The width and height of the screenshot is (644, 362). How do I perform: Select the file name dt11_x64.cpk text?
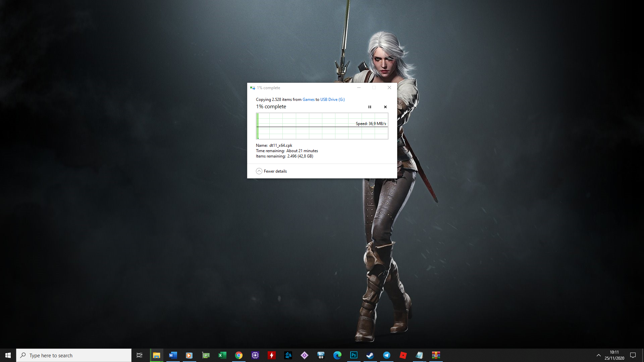point(281,145)
